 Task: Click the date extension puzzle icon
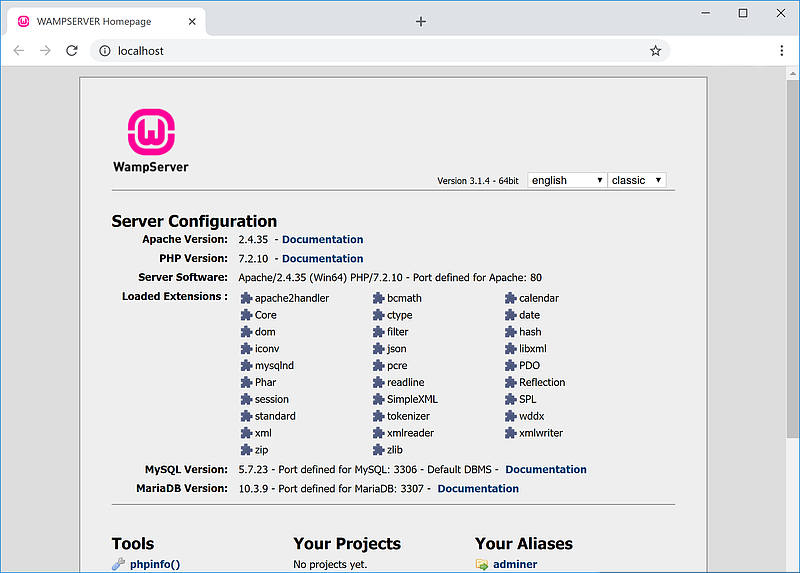(511, 315)
